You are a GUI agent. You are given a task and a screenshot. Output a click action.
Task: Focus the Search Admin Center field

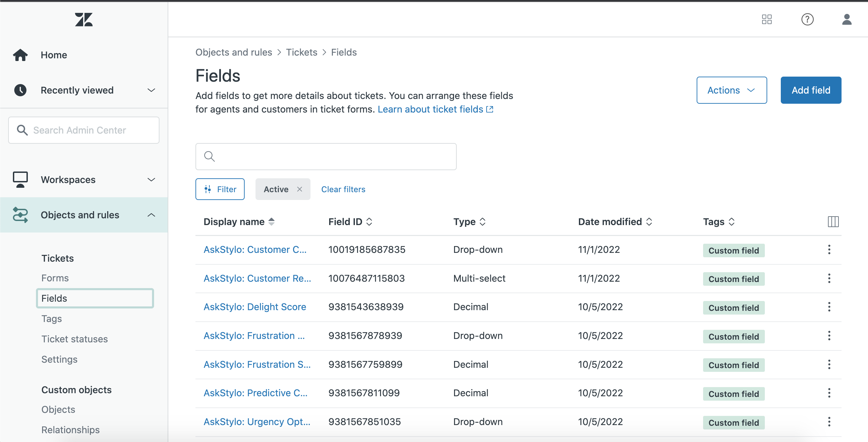click(x=84, y=130)
